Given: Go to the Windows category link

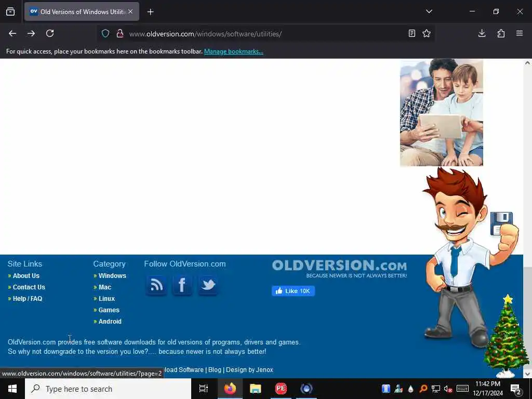Looking at the screenshot, I should click(112, 276).
